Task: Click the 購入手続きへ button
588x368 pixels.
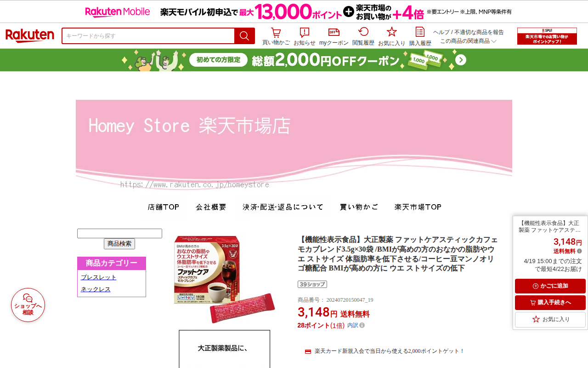Action: [550, 303]
